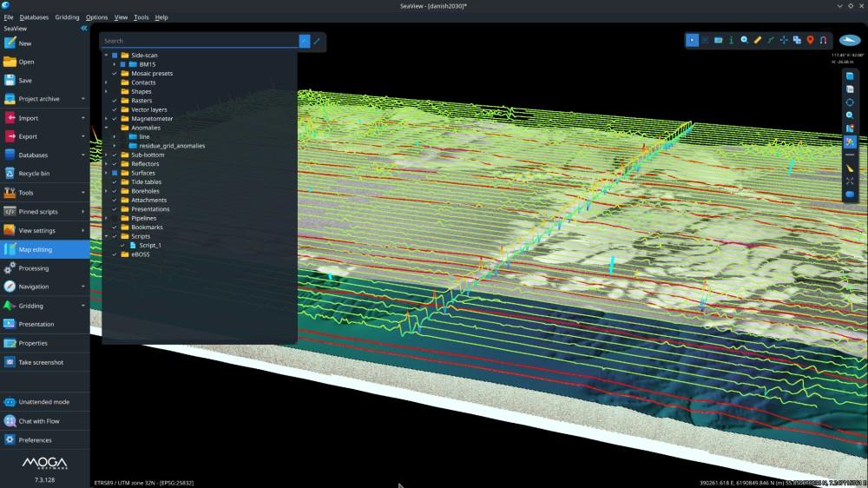Click Unattended mode in sidebar
The height and width of the screenshot is (488, 868).
(44, 401)
